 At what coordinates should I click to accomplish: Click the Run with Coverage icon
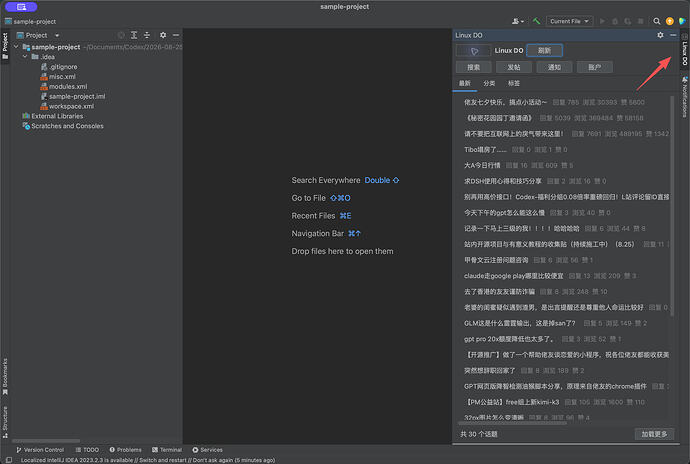(x=628, y=21)
